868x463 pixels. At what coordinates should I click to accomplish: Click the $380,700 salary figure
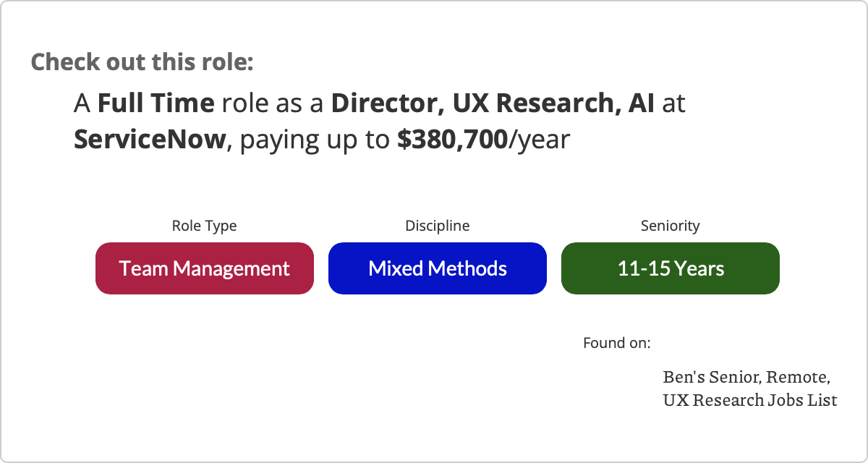tap(453, 139)
